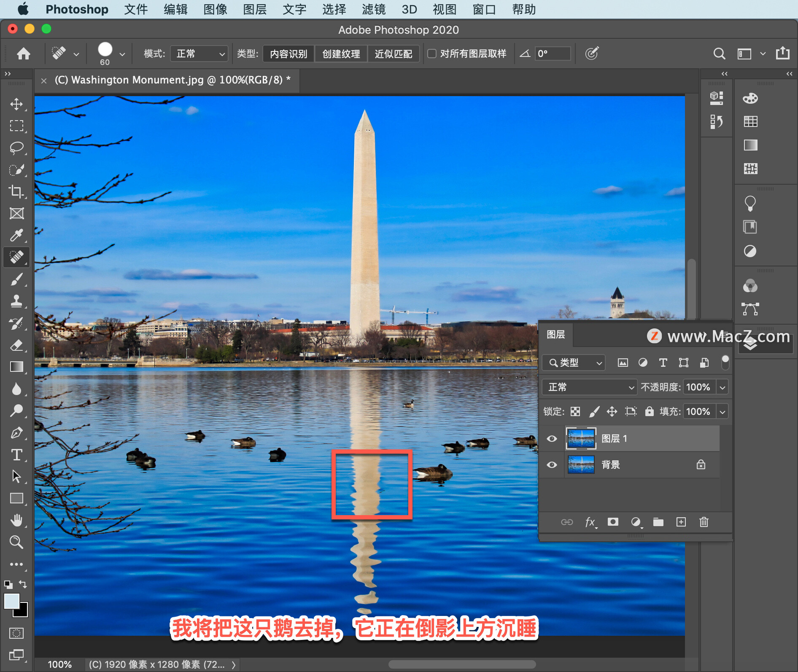
Task: Select the Hand tool
Action: [16, 520]
